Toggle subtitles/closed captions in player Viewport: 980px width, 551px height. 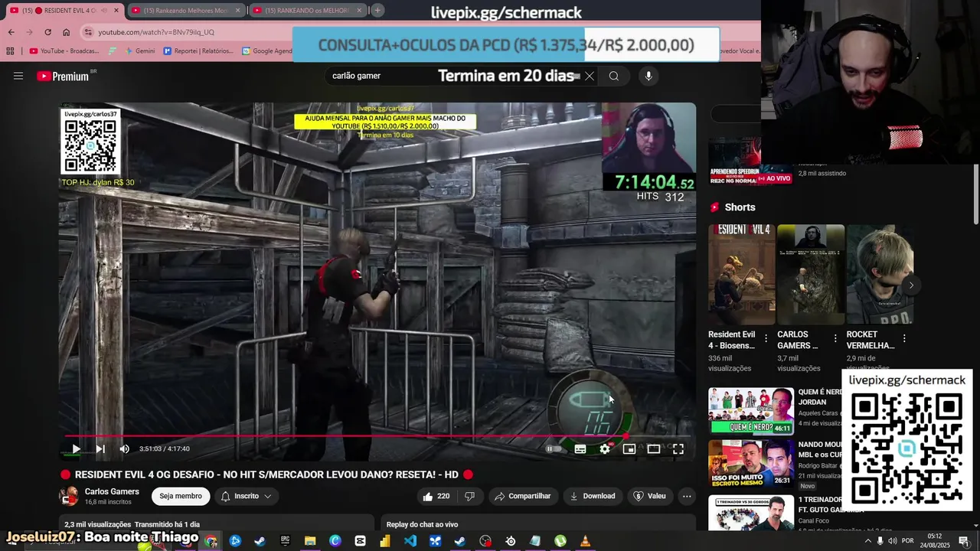click(x=580, y=449)
